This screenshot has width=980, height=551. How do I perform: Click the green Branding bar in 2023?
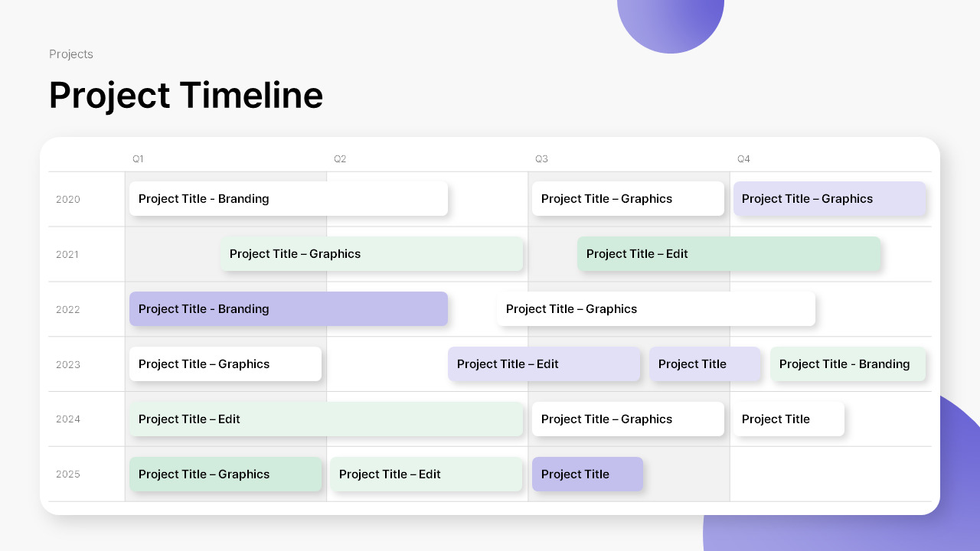point(848,364)
